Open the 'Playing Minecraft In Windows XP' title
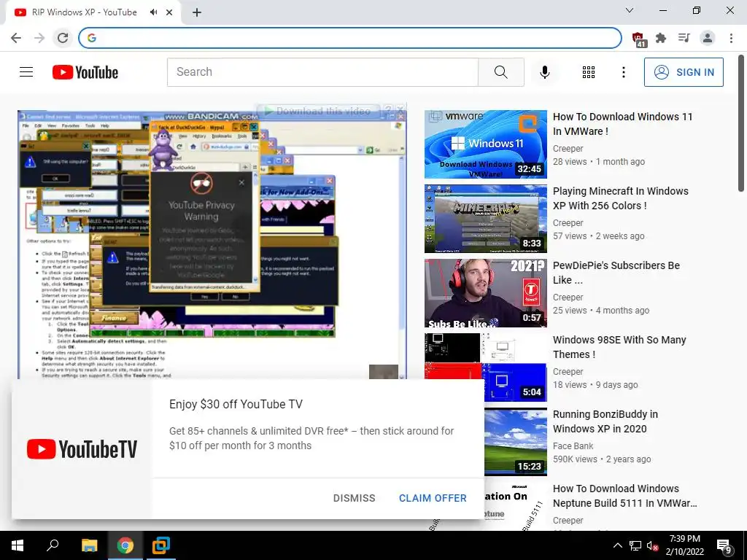747x560 pixels. pyautogui.click(x=620, y=198)
